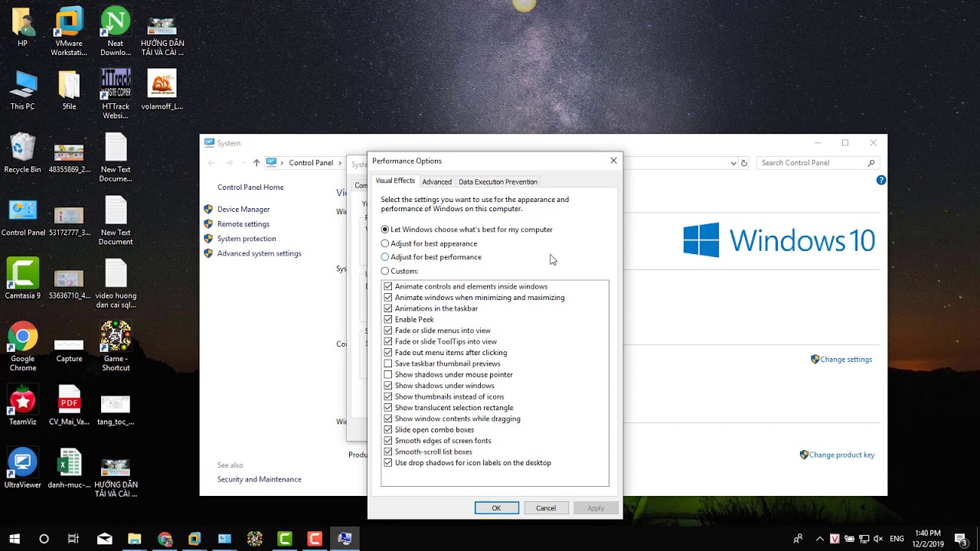Screen dimensions: 980x551
Task: Toggle Enable Peek checkbox
Action: pos(388,319)
